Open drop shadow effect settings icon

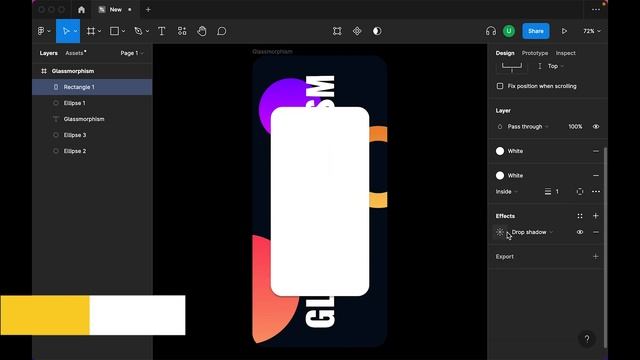tap(500, 232)
